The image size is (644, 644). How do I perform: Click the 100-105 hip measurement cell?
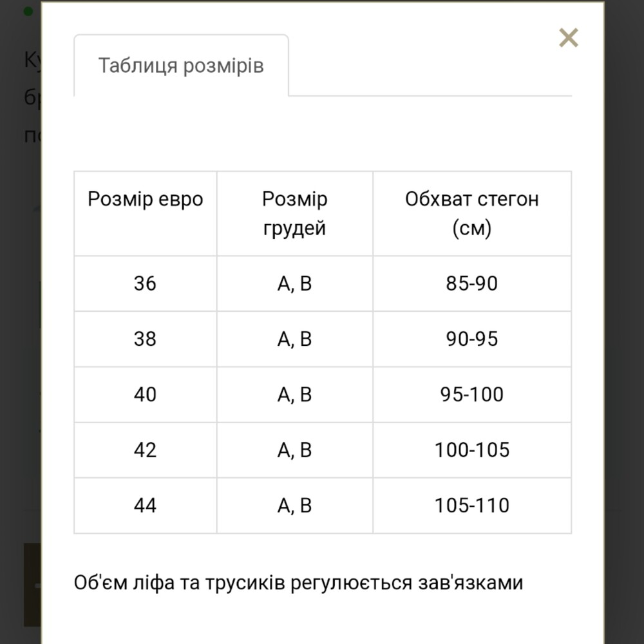(471, 450)
